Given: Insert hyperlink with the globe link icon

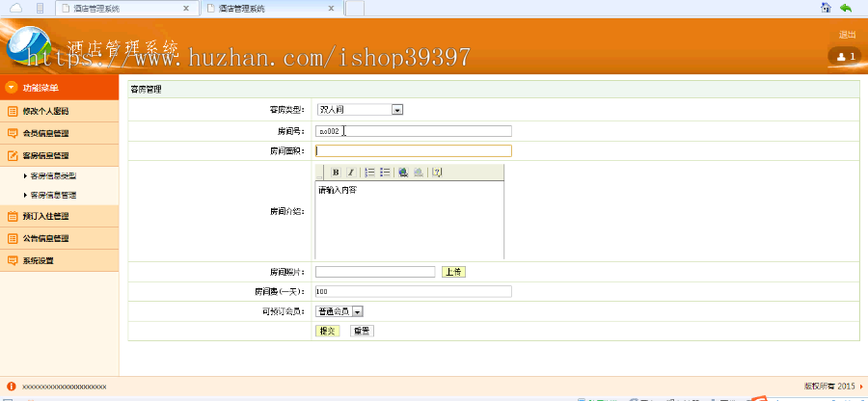Looking at the screenshot, I should [403, 172].
